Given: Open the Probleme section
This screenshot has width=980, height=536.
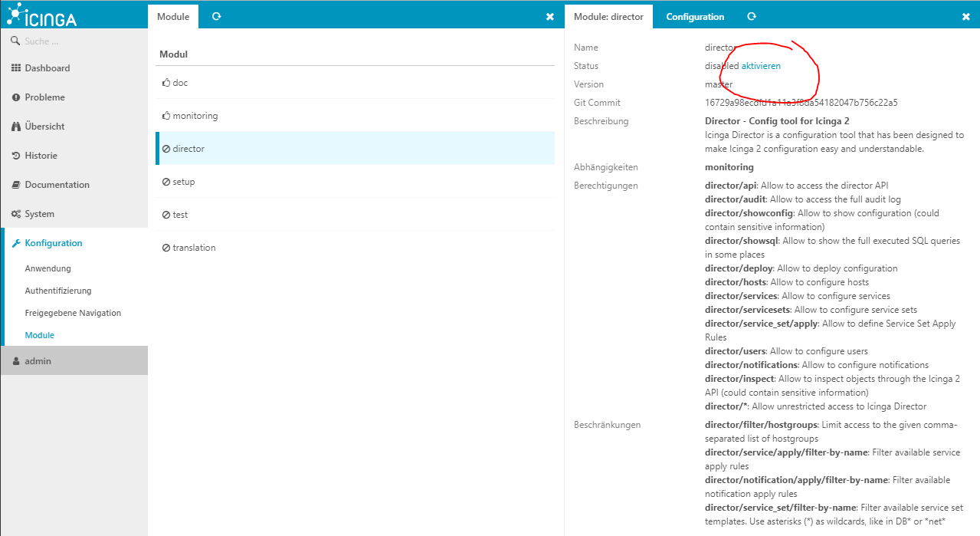Looking at the screenshot, I should pos(44,97).
